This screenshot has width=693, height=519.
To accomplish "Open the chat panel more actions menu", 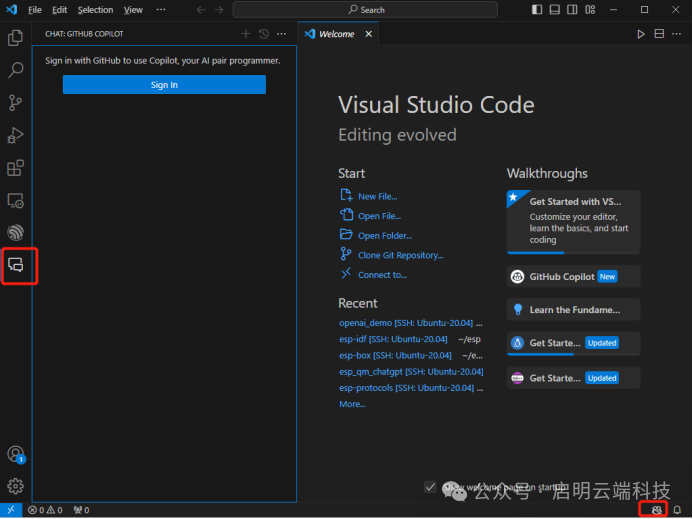I will 281,34.
